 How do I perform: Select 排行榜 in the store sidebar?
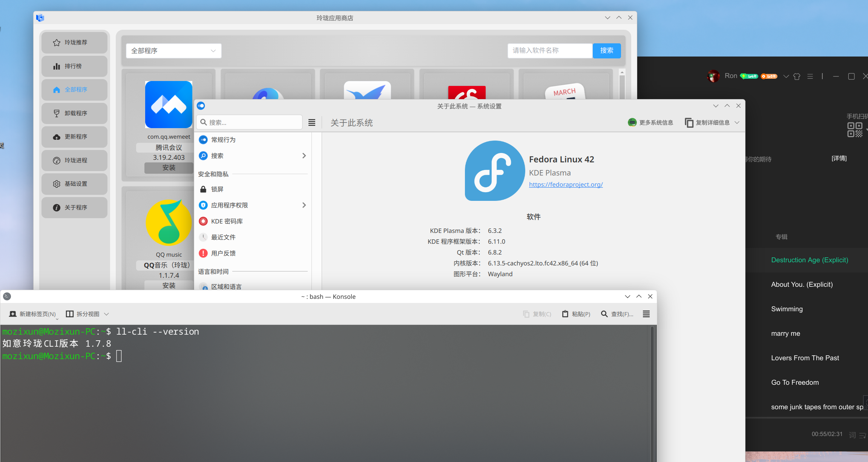(74, 66)
